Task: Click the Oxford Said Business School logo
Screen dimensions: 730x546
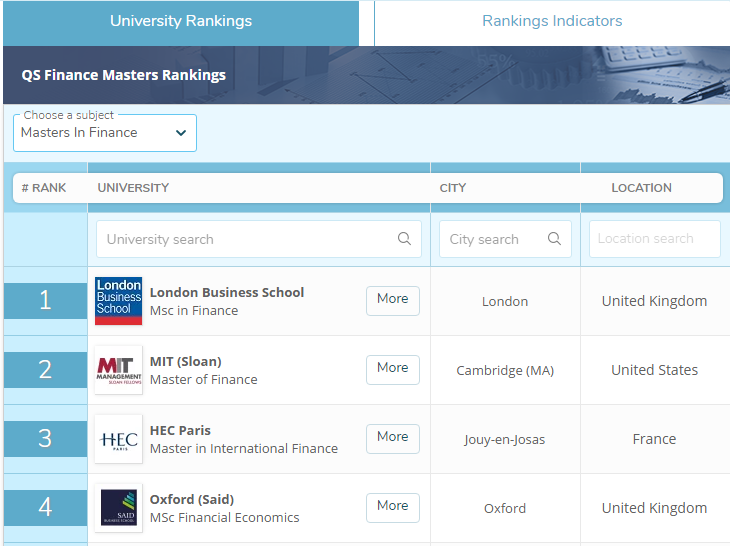Action: tap(118, 508)
